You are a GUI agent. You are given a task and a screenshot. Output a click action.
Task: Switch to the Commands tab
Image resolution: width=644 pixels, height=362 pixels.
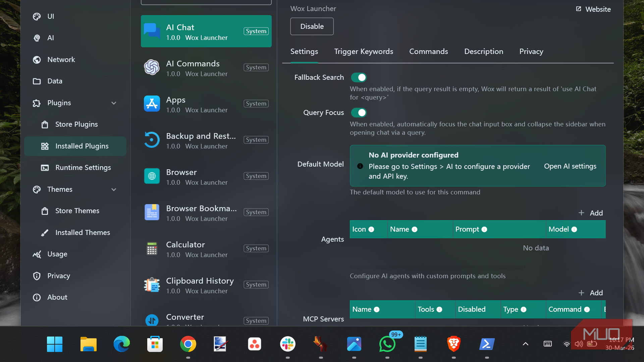pyautogui.click(x=429, y=51)
